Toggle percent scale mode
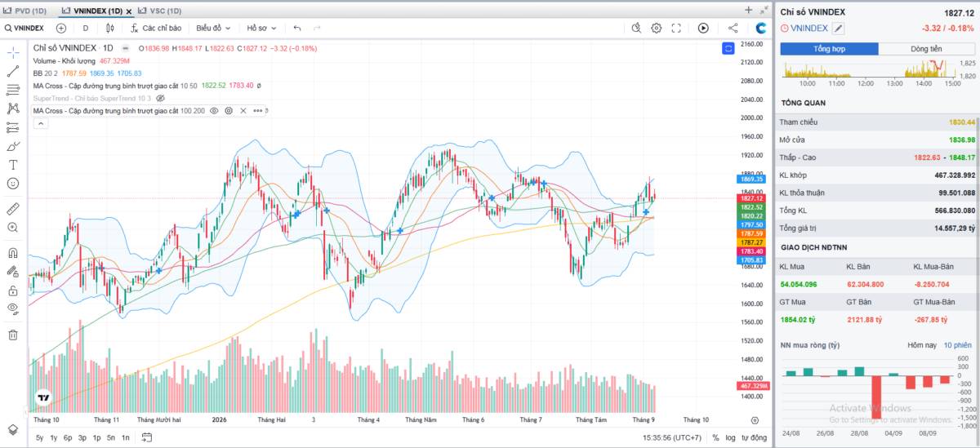The height and width of the screenshot is (448, 980). coord(715,437)
